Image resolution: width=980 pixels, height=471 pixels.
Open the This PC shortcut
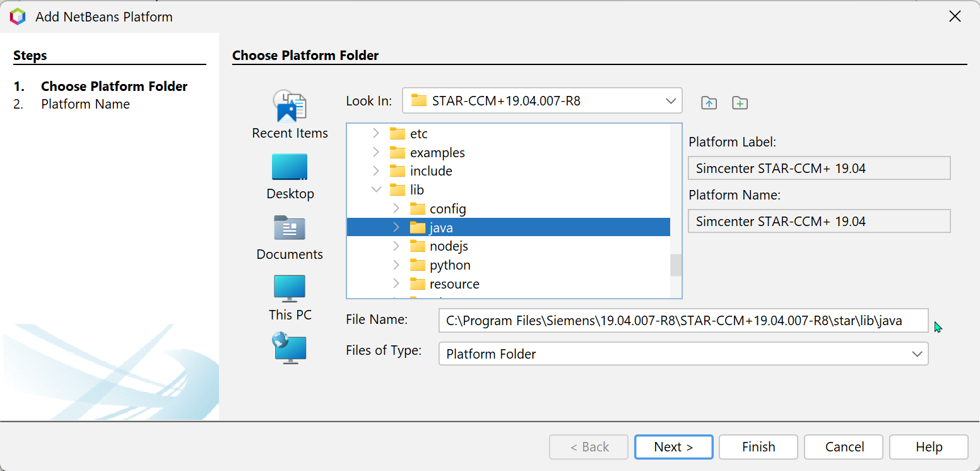click(x=290, y=297)
